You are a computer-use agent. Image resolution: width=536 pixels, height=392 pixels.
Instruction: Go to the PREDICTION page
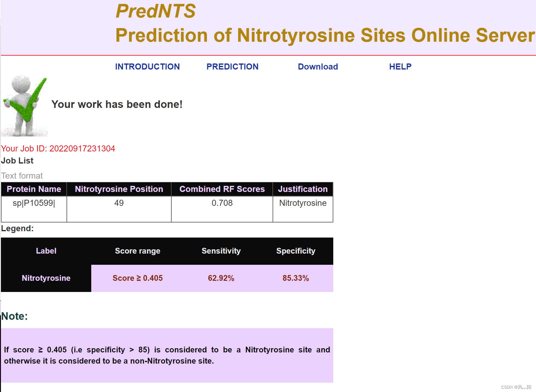[x=232, y=66]
